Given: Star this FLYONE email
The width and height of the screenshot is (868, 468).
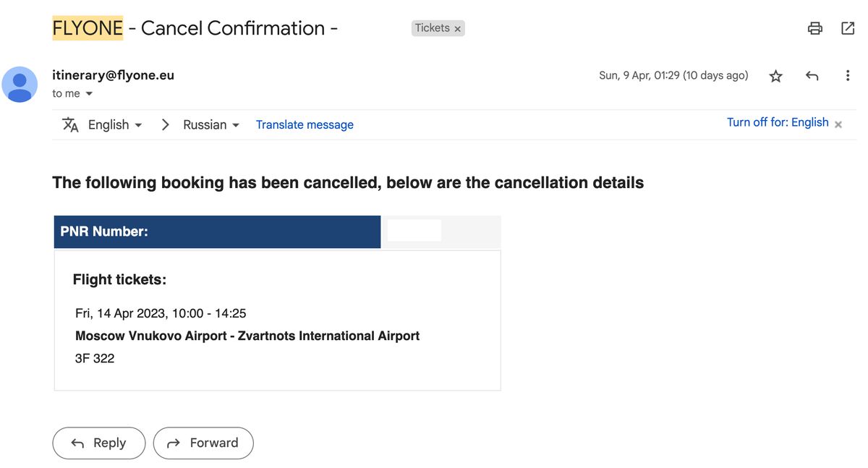Looking at the screenshot, I should (776, 76).
